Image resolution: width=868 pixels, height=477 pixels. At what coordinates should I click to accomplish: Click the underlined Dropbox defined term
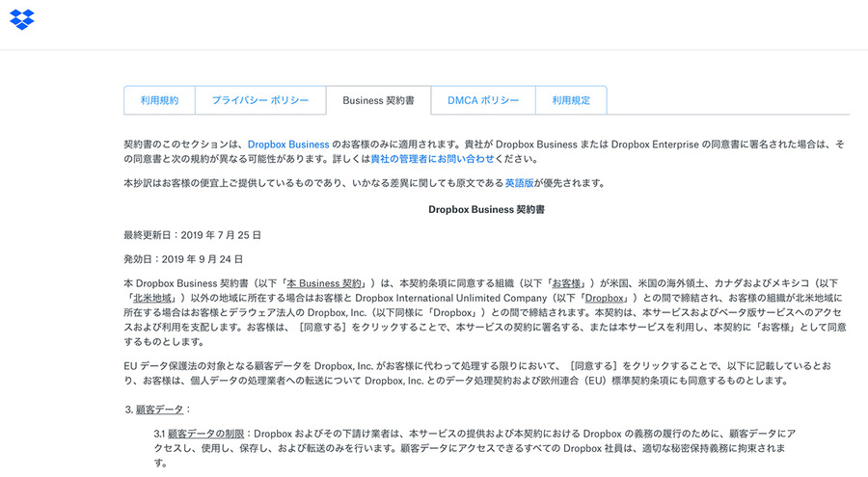[604, 299]
